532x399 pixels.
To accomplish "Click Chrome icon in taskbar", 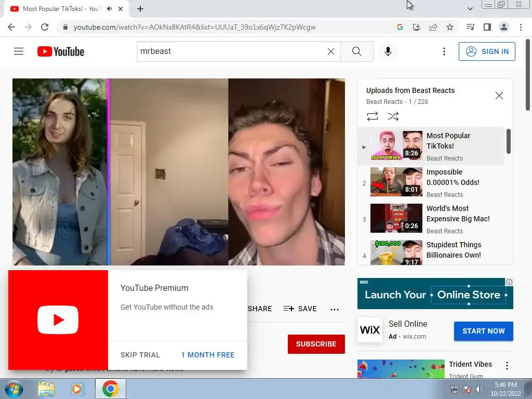I will click(x=110, y=389).
